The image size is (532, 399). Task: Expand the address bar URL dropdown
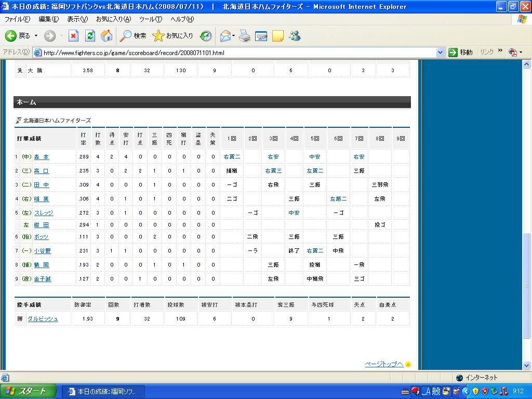(440, 52)
